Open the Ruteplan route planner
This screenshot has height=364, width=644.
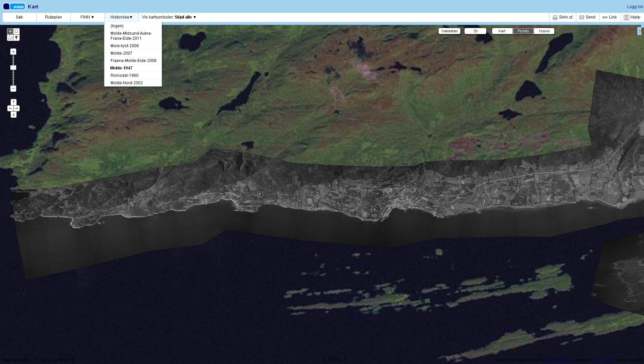(54, 17)
